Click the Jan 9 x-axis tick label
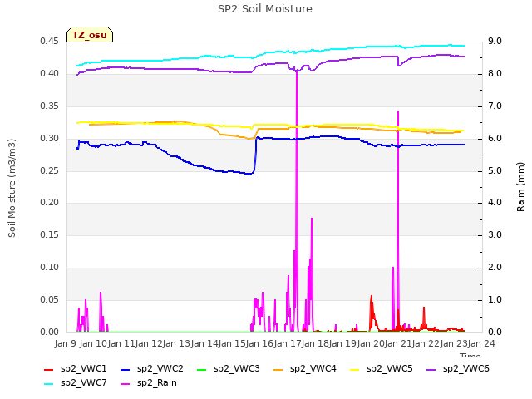 [65, 343]
